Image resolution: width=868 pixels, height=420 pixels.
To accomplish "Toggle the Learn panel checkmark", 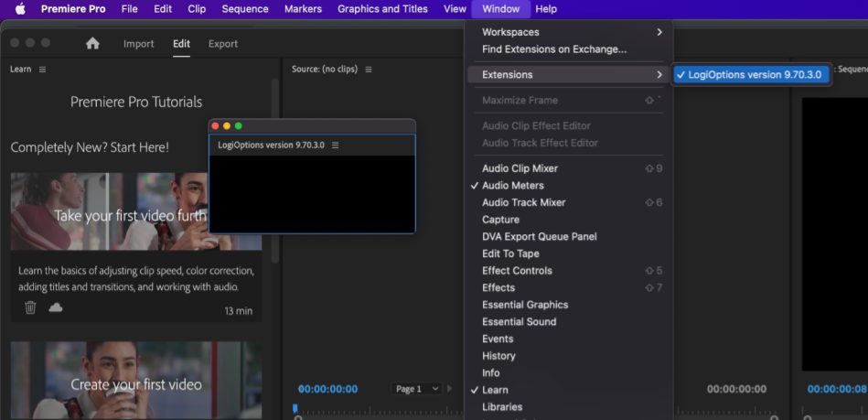I will (x=569, y=390).
